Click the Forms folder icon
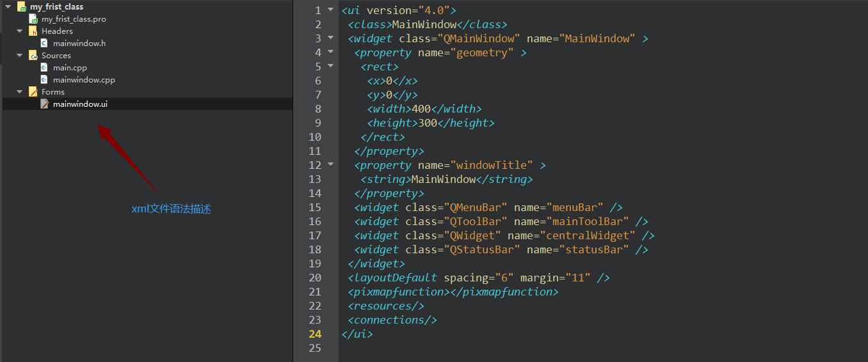 (x=33, y=92)
